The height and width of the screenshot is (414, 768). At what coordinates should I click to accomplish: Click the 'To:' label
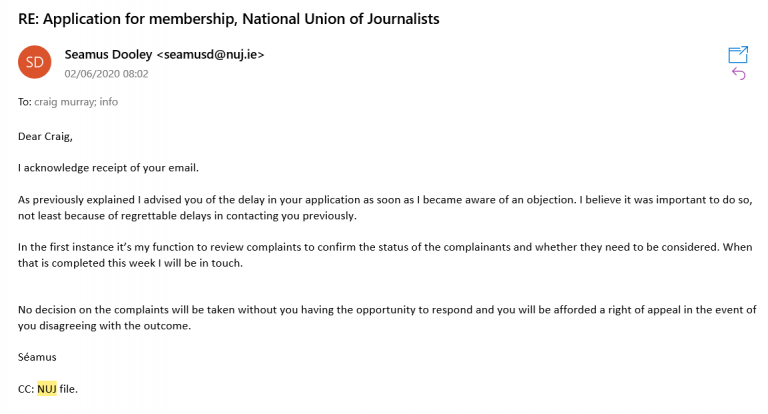point(24,101)
